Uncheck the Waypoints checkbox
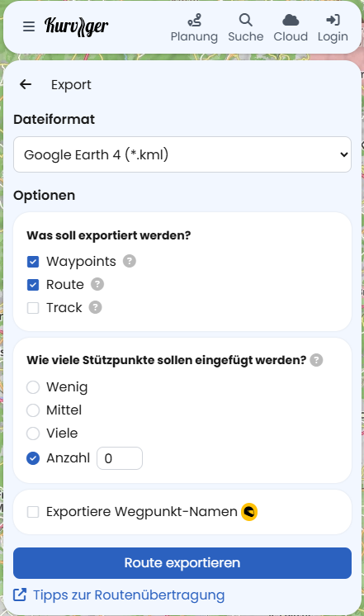The height and width of the screenshot is (616, 364). point(33,261)
